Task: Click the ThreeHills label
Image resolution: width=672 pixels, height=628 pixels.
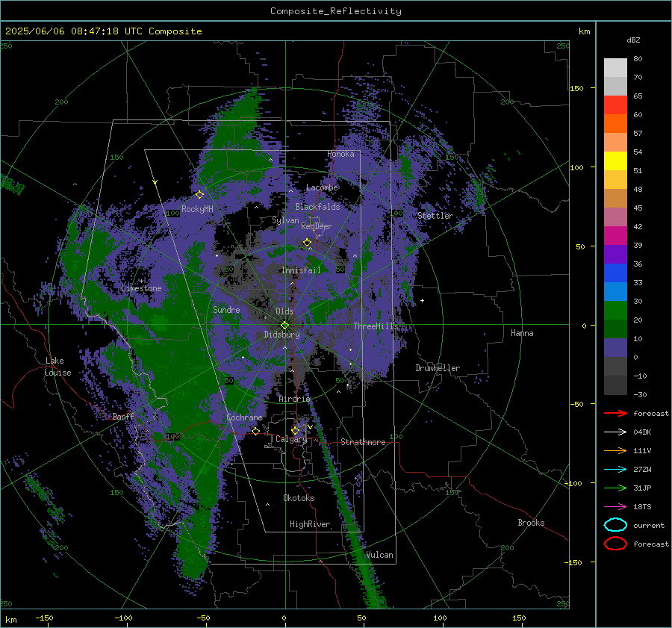Action: (x=376, y=326)
